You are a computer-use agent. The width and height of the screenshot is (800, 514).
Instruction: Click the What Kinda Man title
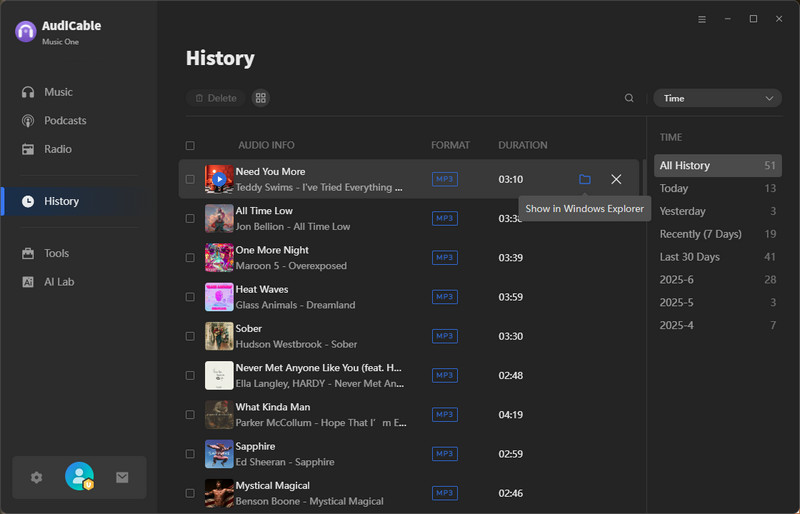pyautogui.click(x=273, y=407)
